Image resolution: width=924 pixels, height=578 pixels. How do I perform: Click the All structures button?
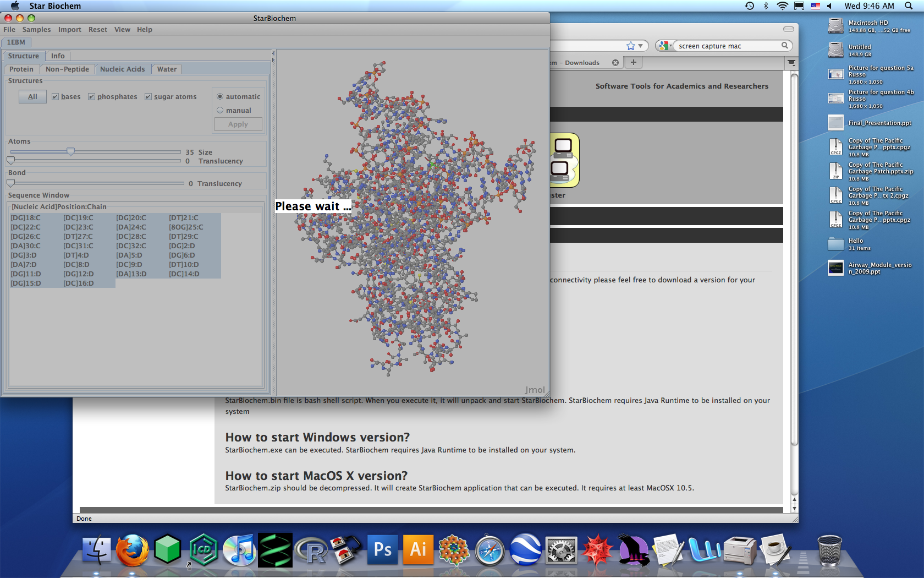[32, 97]
